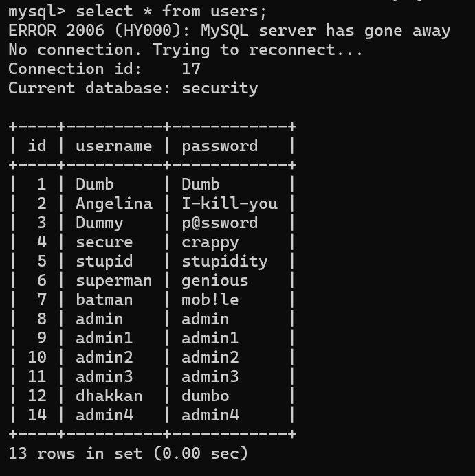
Task: Click the username 'batman' cell
Action: [104, 300]
